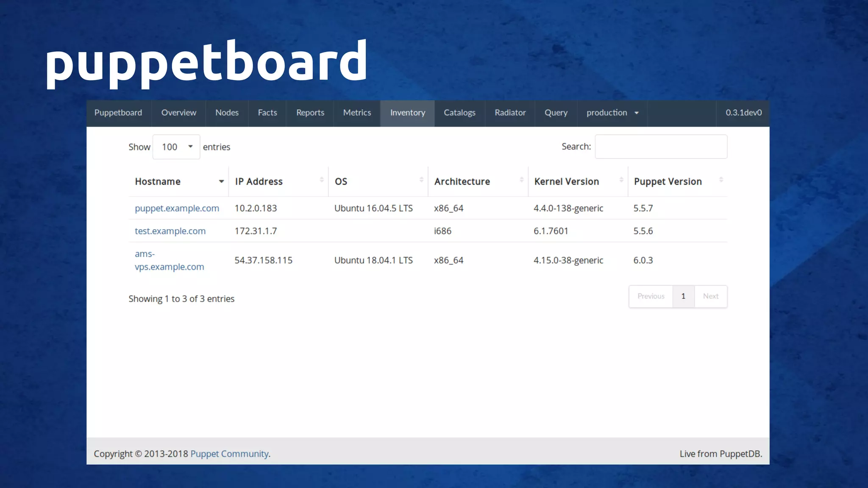Click Showing 1 to 3 of 3 entries
The width and height of the screenshot is (868, 488).
tap(181, 299)
